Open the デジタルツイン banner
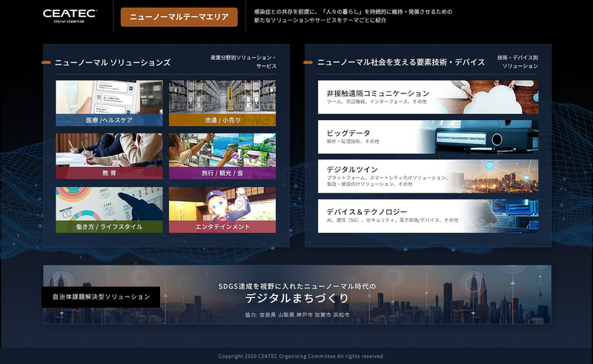This screenshot has height=364, width=593. (428, 176)
